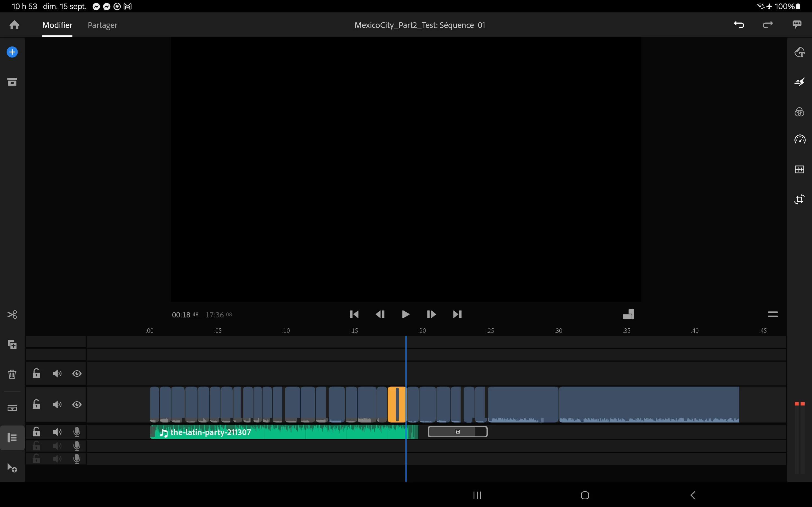Select the Modifier tab
Screen dimensions: 812x507
click(57, 25)
